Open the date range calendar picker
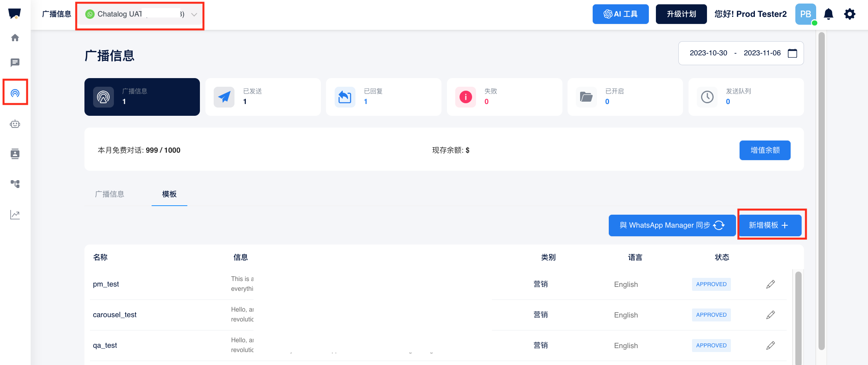This screenshot has width=868, height=365. 792,53
